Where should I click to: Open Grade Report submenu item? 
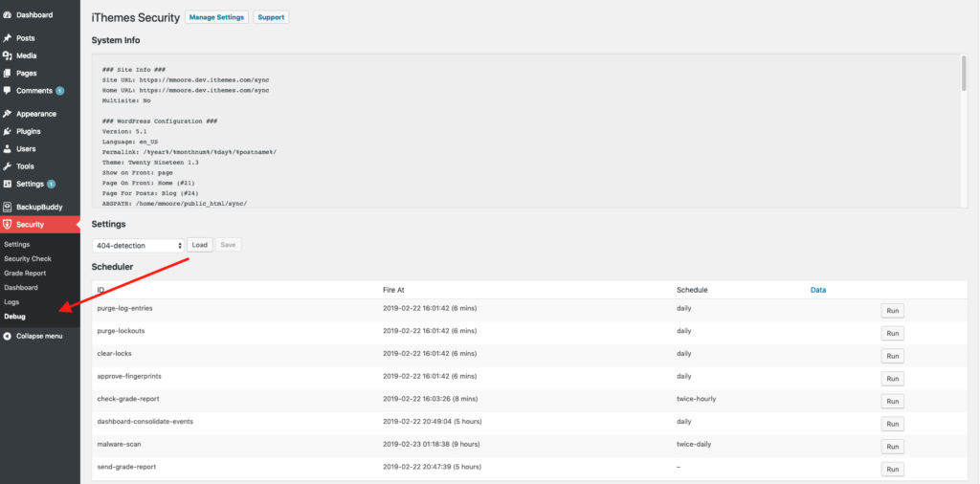pos(25,273)
